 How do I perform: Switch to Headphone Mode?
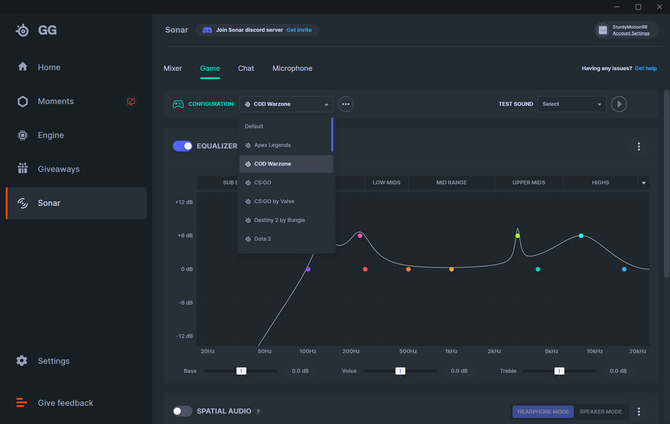(543, 412)
